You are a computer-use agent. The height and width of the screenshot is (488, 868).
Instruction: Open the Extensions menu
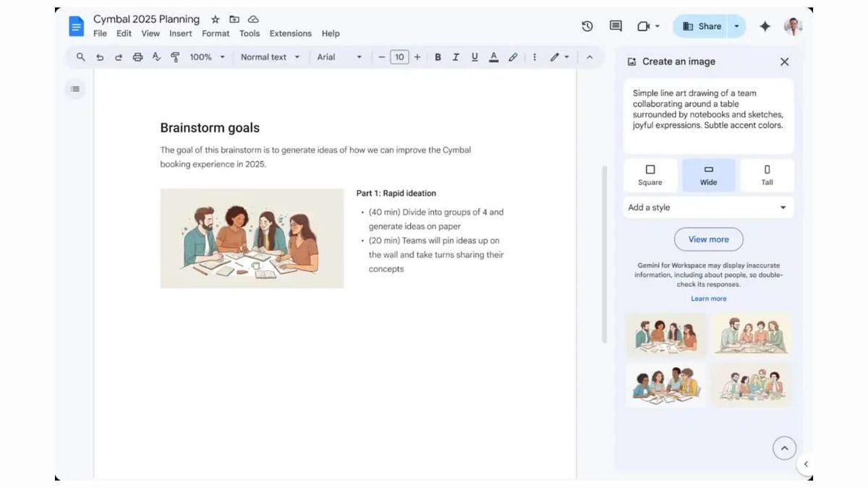[x=290, y=33]
